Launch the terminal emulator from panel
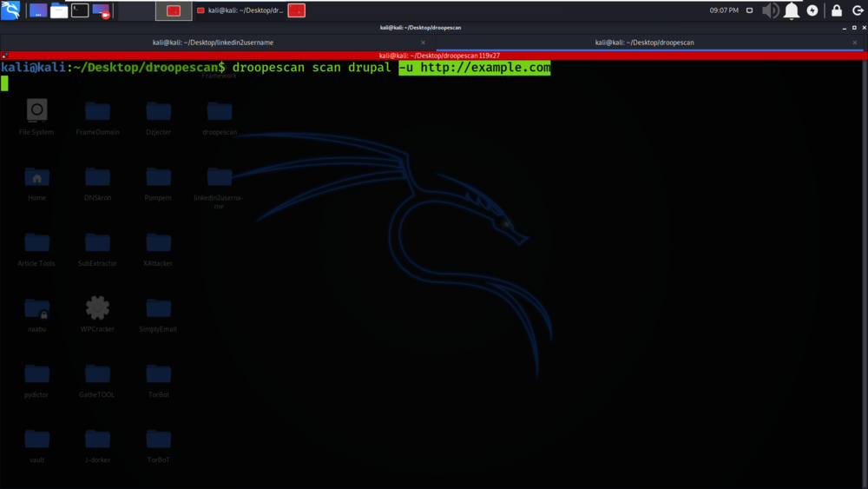 80,10
